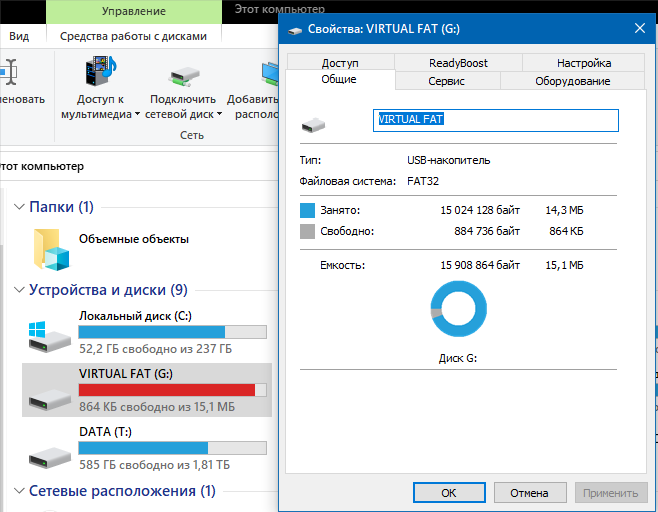Click the disk usage donut chart
This screenshot has width=658, height=512.
pyautogui.click(x=458, y=309)
